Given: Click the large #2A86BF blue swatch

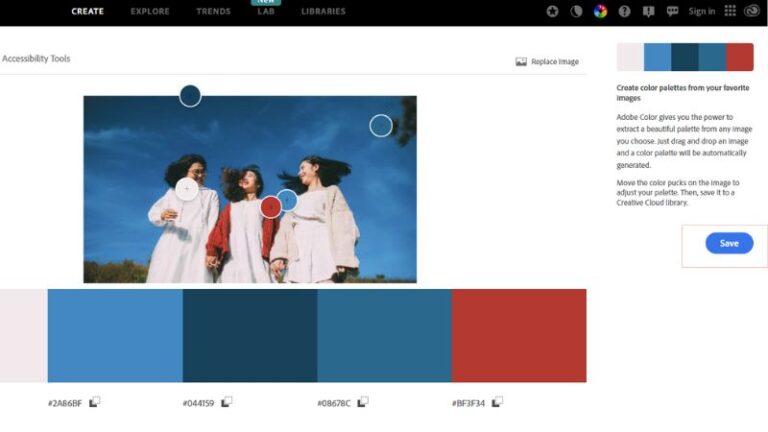Looking at the screenshot, I should pyautogui.click(x=115, y=336).
